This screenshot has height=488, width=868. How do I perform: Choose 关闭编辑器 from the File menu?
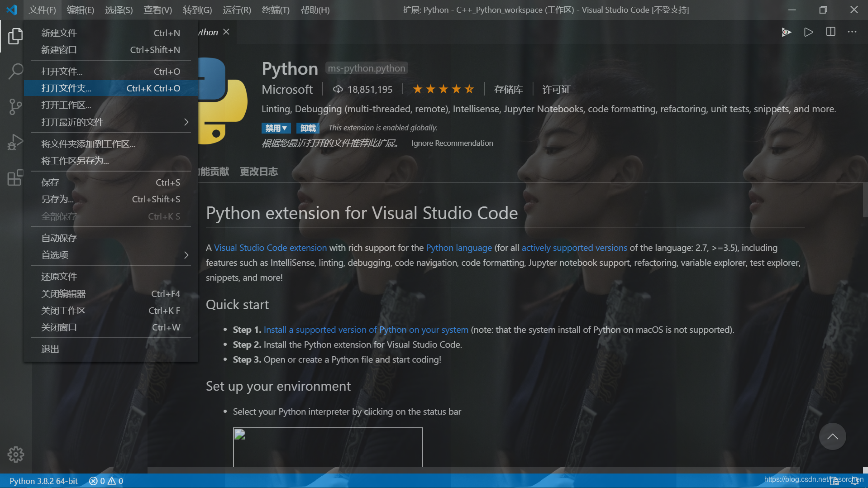(x=111, y=294)
